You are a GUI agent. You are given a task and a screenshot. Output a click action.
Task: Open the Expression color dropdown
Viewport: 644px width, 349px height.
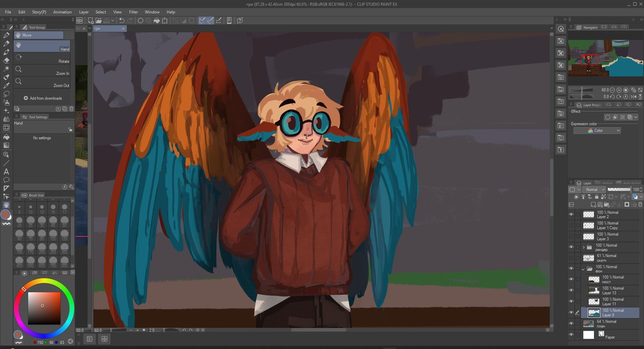pyautogui.click(x=597, y=130)
